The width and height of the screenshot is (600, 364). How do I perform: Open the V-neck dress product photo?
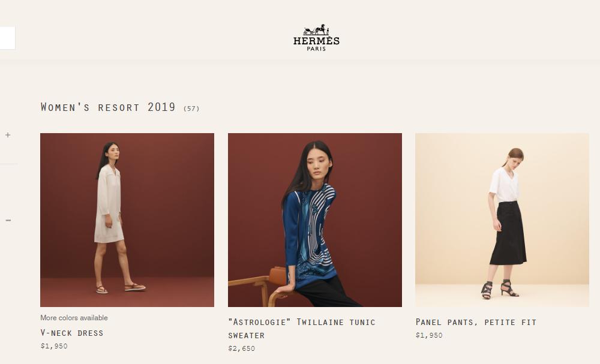tap(127, 220)
